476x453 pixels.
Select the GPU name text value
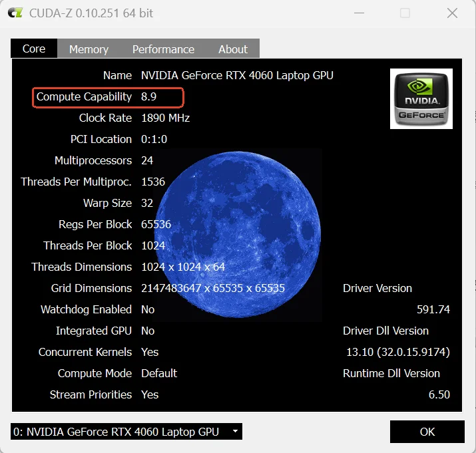pyautogui.click(x=237, y=75)
